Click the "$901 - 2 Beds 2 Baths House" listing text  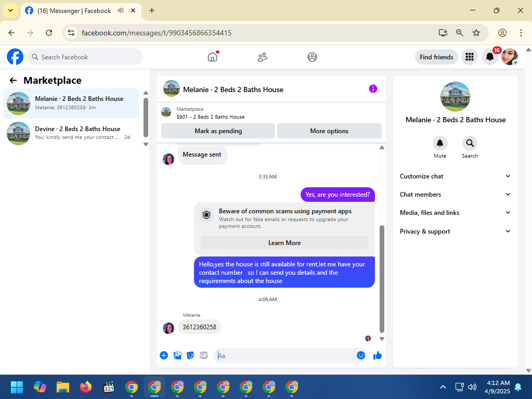pos(211,117)
